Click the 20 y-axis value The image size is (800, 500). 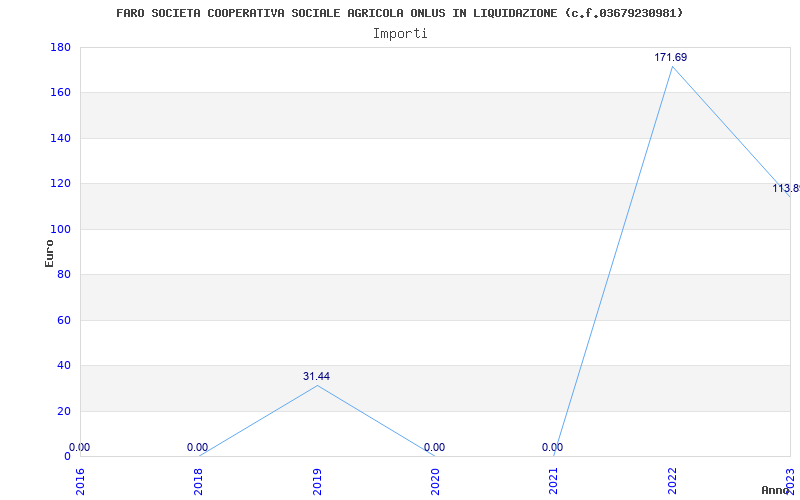click(64, 411)
